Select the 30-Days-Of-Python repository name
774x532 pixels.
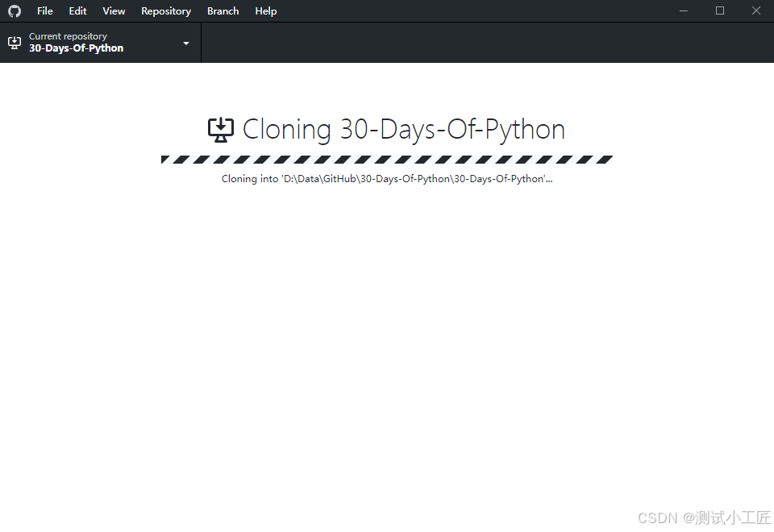tap(76, 48)
